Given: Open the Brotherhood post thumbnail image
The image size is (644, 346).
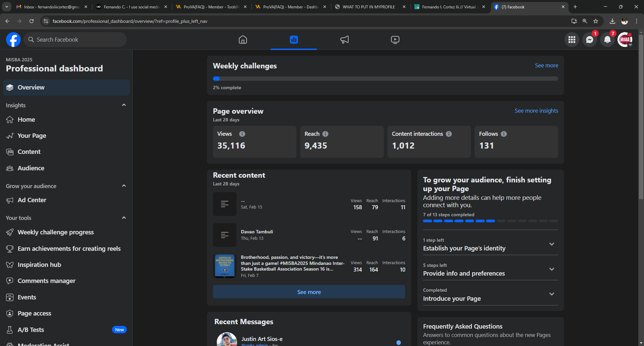Looking at the screenshot, I should click(x=225, y=266).
